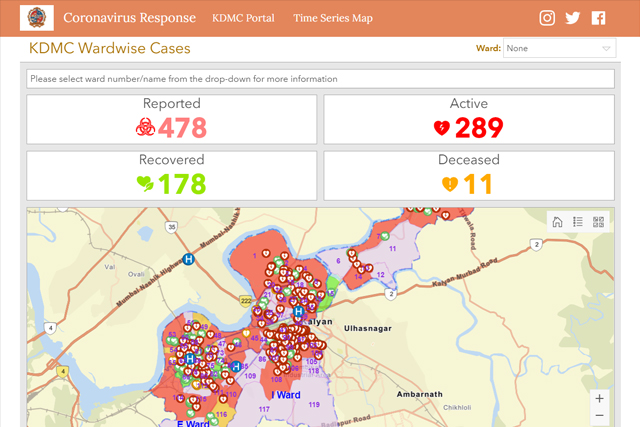This screenshot has width=640, height=427.
Task: Click the 'Chikhloli' map label
Action: [457, 407]
